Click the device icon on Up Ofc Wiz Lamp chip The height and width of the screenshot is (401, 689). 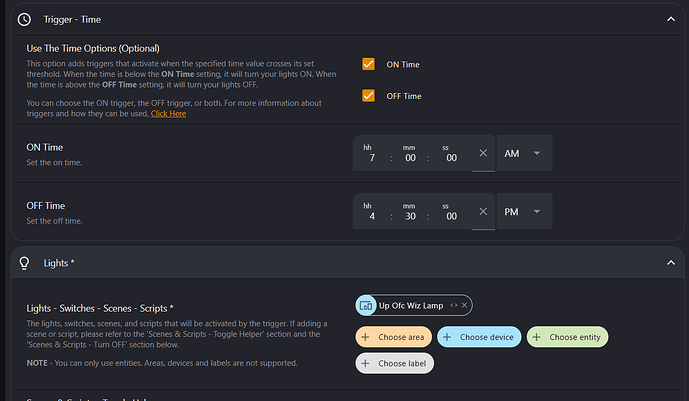coord(366,305)
